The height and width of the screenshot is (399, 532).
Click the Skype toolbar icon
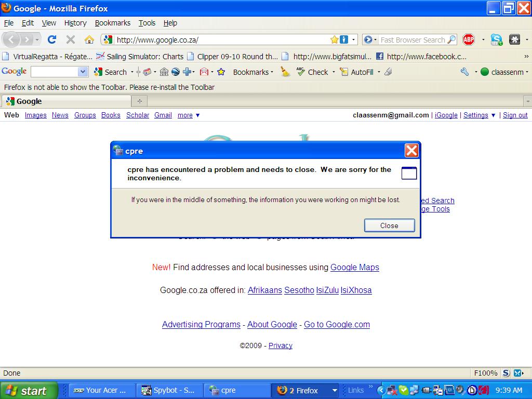coord(497,39)
